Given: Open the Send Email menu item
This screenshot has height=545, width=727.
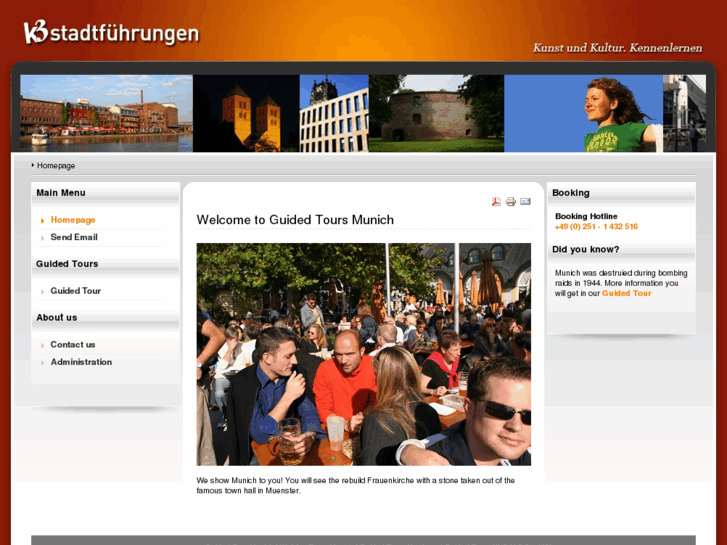Looking at the screenshot, I should coord(74,237).
